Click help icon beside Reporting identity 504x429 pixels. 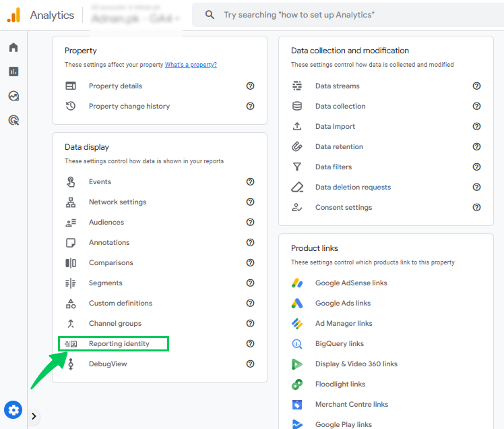point(250,343)
